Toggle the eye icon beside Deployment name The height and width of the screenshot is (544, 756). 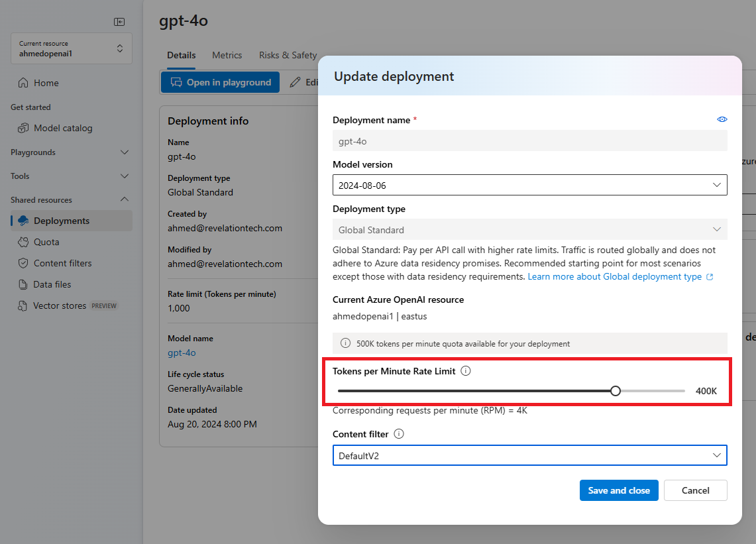click(722, 119)
